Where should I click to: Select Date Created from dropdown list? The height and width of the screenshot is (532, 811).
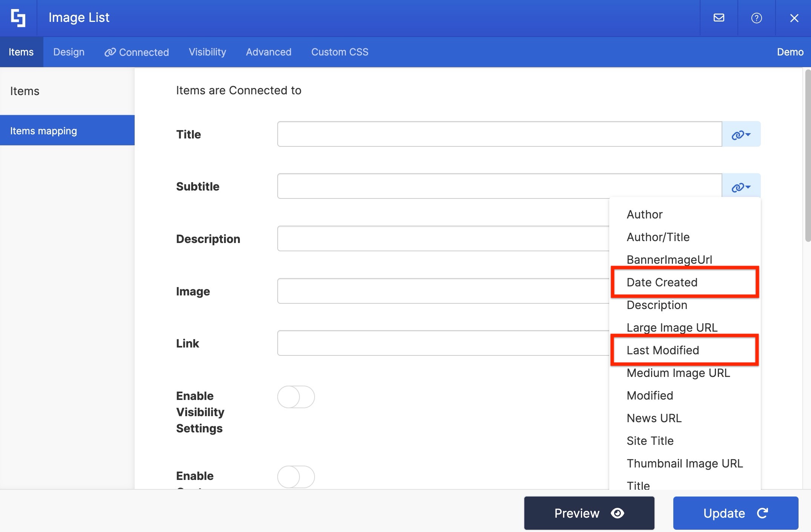[662, 282]
